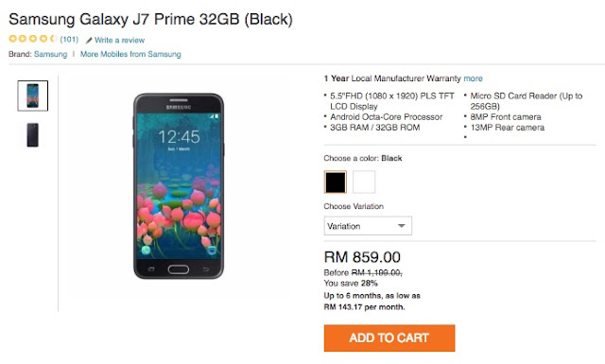Image resolution: width=605 pixels, height=364 pixels.
Task: Open the Write a review link
Action: 119,40
